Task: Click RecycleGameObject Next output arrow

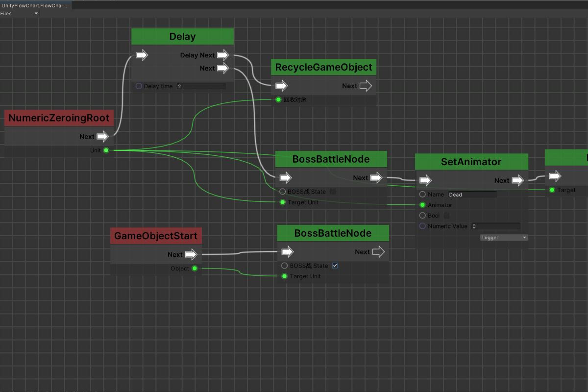Action: pos(366,86)
